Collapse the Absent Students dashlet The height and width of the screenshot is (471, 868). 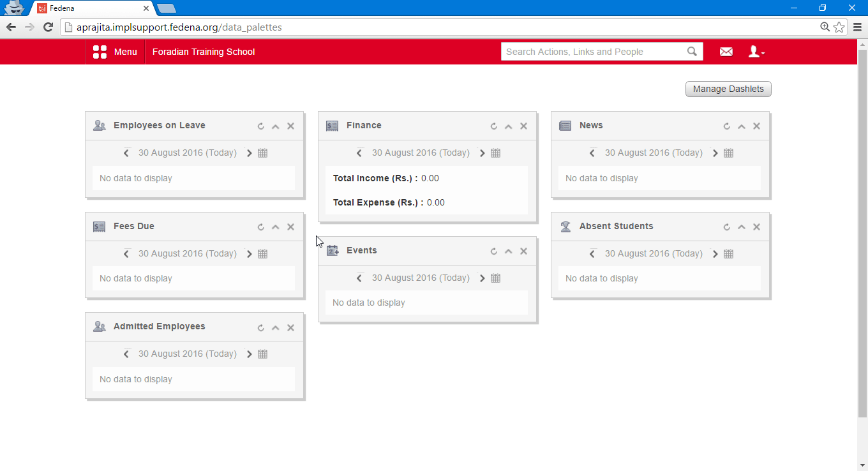[x=742, y=227]
